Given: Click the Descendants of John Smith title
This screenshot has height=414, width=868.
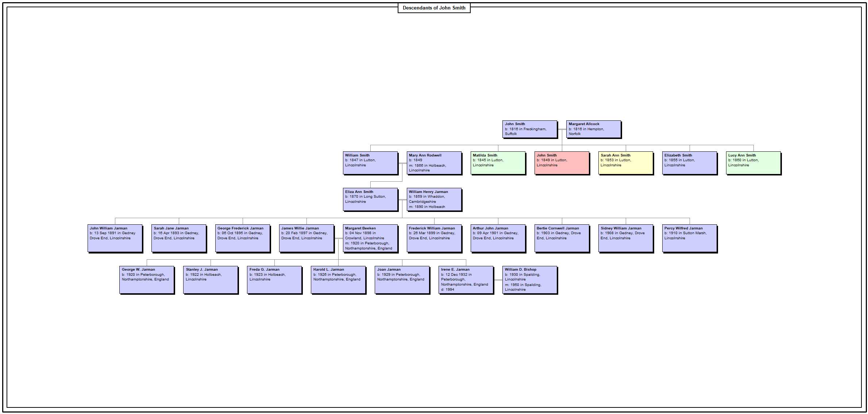Looking at the screenshot, I should (434, 8).
